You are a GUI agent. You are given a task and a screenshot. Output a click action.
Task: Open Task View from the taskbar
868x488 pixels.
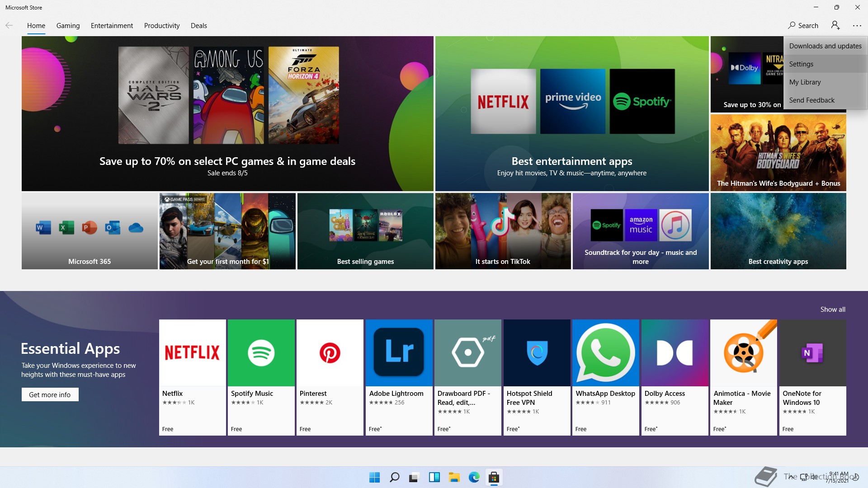(414, 477)
